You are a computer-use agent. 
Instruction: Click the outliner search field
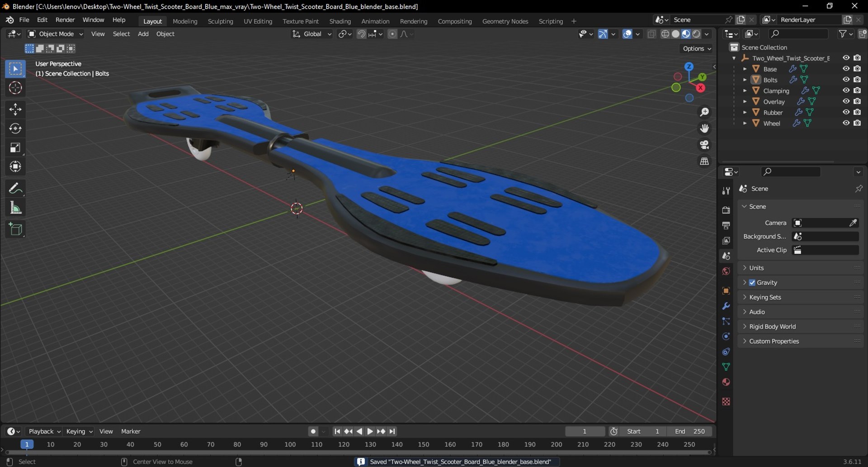798,34
